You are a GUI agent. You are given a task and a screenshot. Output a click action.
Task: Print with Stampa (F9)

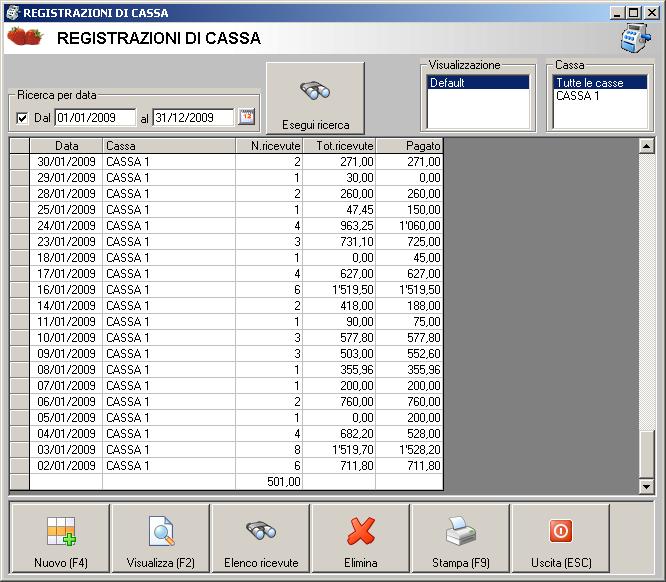(x=461, y=538)
